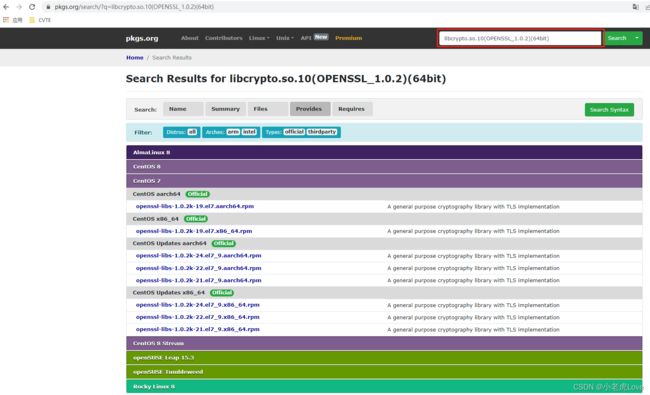
Task: Reload the page with the refresh icon
Action: tap(32, 7)
